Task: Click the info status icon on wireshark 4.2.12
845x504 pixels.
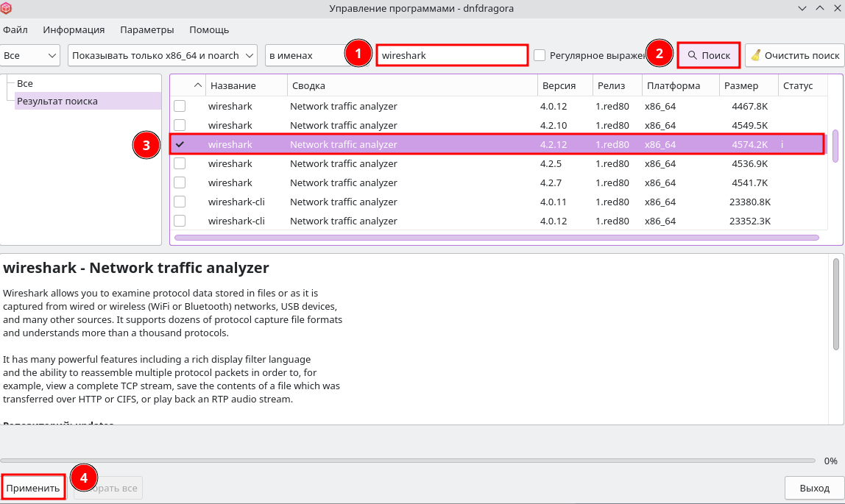Action: [782, 145]
